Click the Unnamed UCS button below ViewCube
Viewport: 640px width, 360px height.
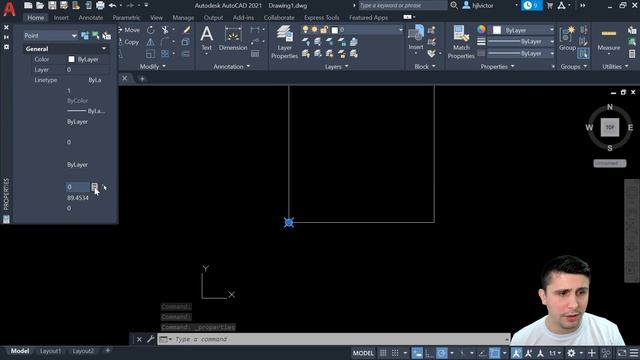click(609, 163)
